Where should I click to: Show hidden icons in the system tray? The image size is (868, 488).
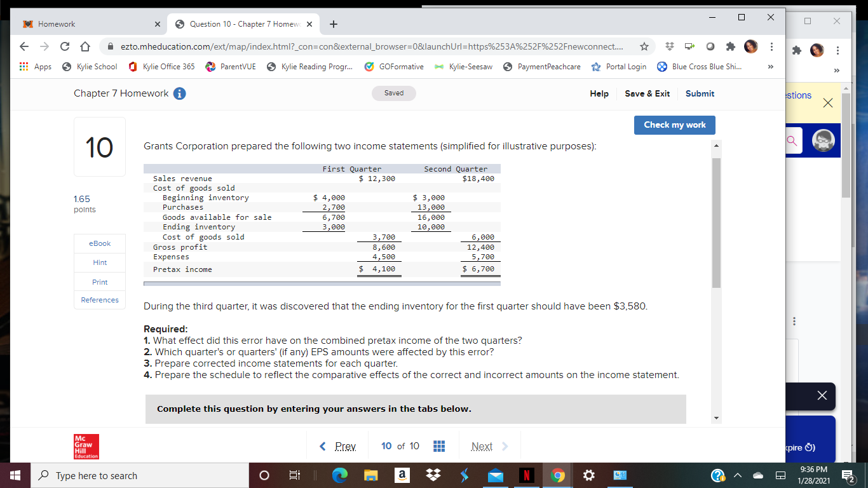pyautogui.click(x=737, y=475)
